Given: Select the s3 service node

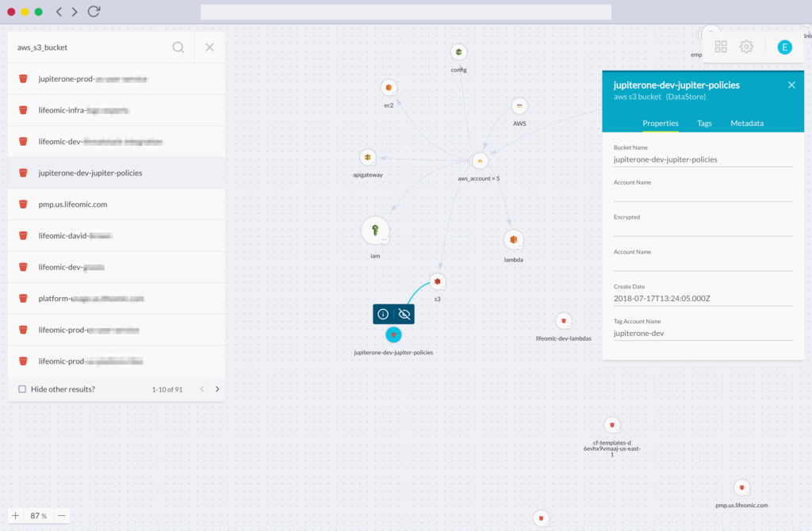Looking at the screenshot, I should (x=438, y=281).
